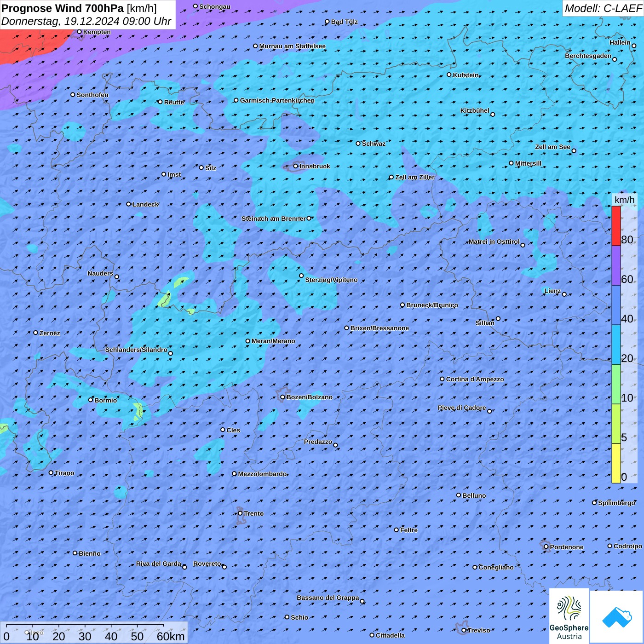Click the 'Mittersill' label

click(x=529, y=163)
